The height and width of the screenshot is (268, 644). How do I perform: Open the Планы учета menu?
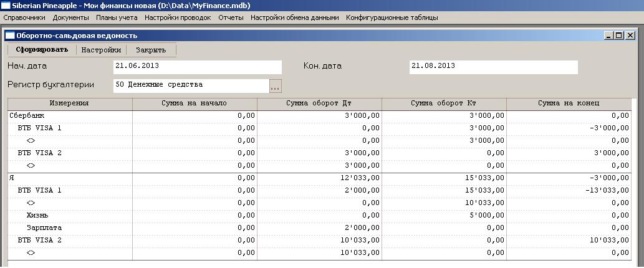pyautogui.click(x=117, y=17)
